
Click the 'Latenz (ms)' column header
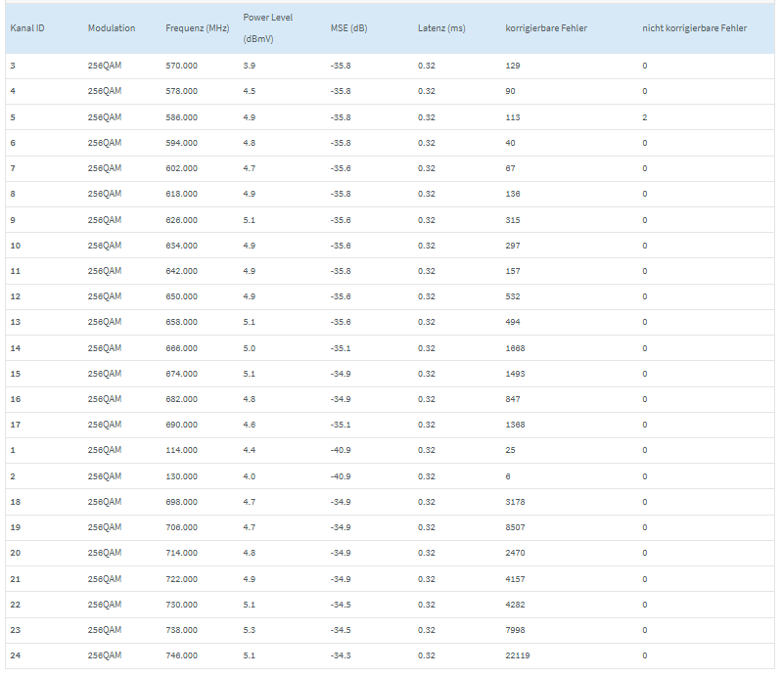point(441,28)
